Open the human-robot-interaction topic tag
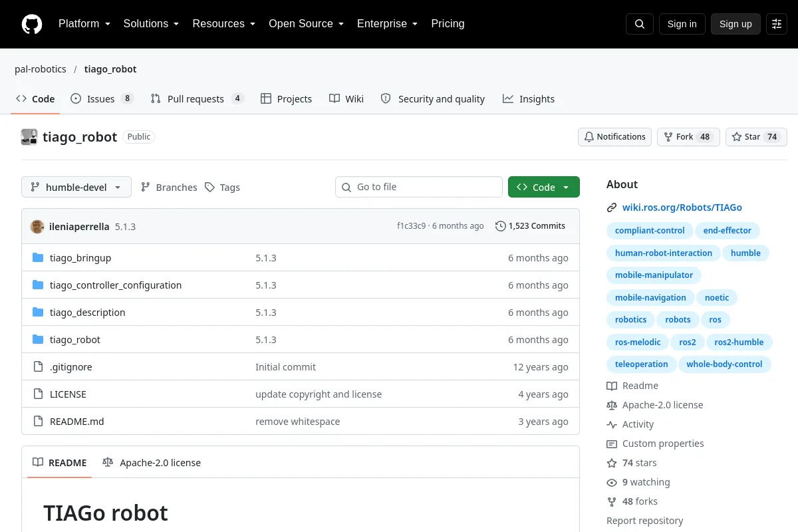The image size is (798, 532). click(x=664, y=253)
